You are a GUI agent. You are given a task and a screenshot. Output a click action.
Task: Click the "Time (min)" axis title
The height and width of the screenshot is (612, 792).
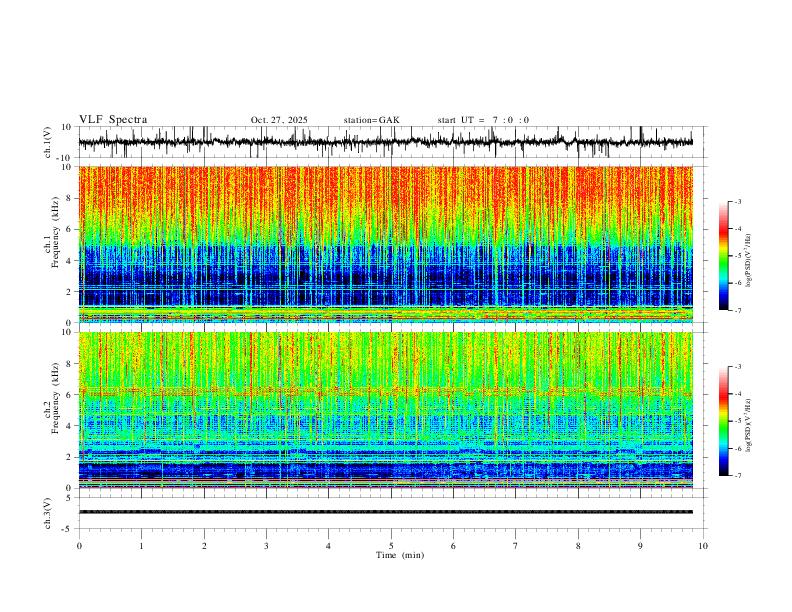point(400,555)
